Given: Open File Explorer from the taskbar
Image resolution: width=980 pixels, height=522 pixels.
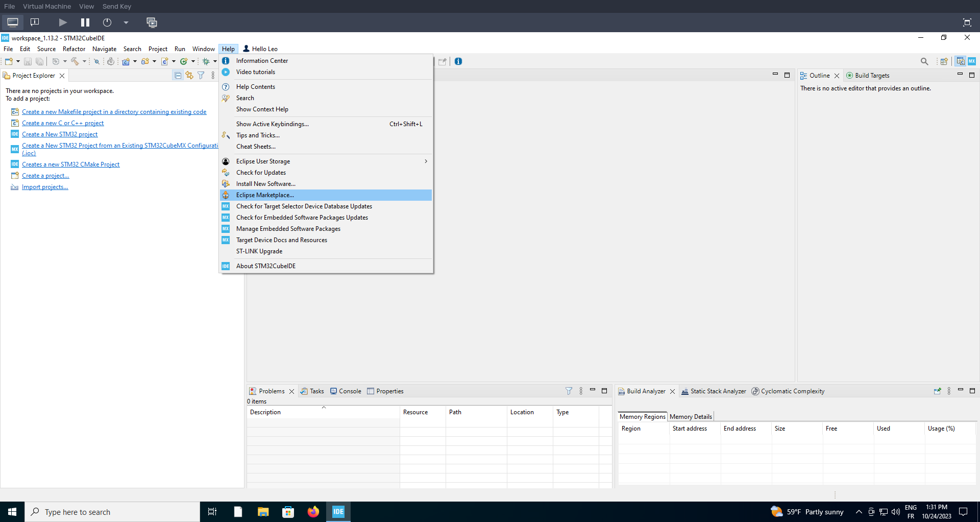Looking at the screenshot, I should [263, 512].
